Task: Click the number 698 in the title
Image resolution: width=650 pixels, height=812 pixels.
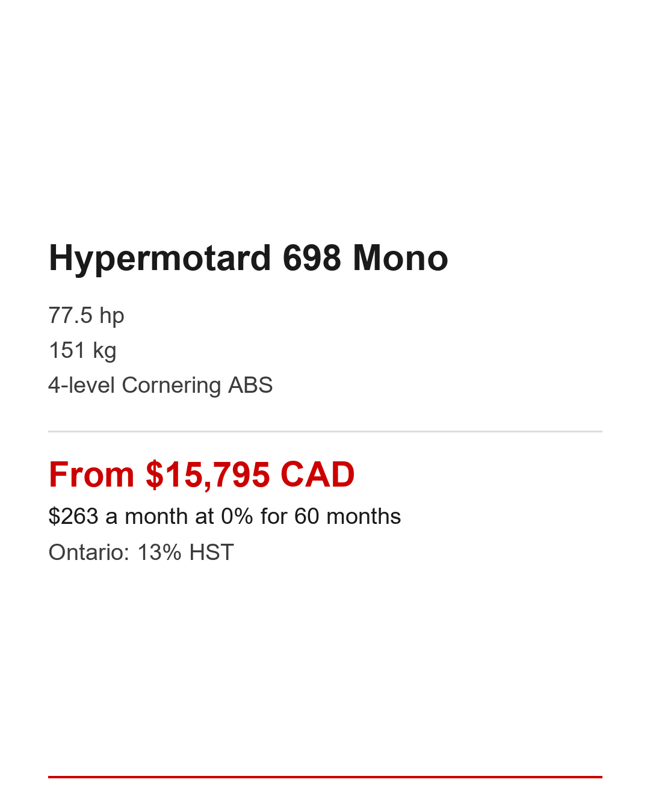Action: tap(312, 259)
